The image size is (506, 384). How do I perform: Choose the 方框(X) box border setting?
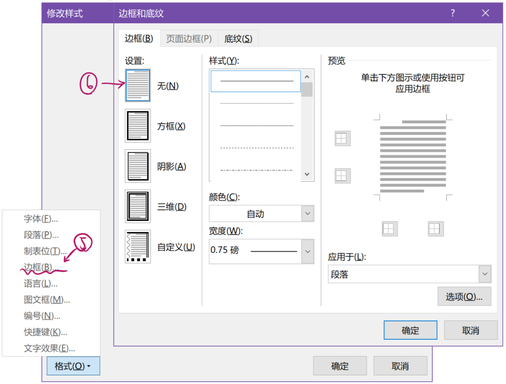point(138,126)
